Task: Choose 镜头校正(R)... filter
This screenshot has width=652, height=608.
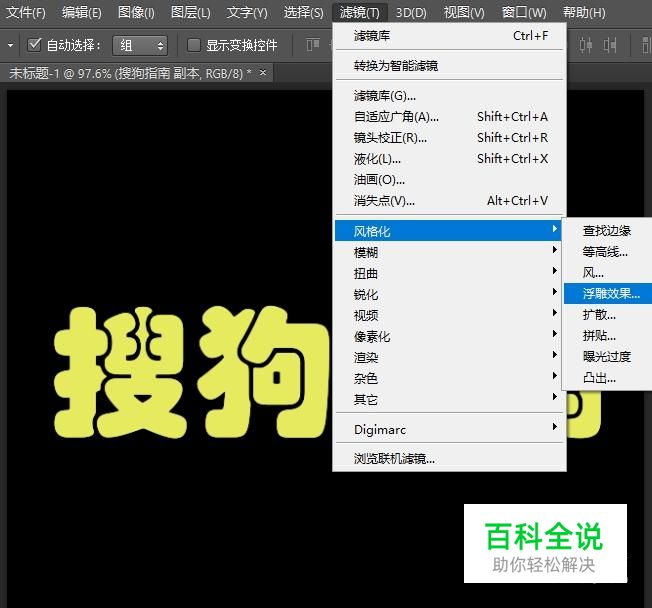Action: (x=449, y=138)
